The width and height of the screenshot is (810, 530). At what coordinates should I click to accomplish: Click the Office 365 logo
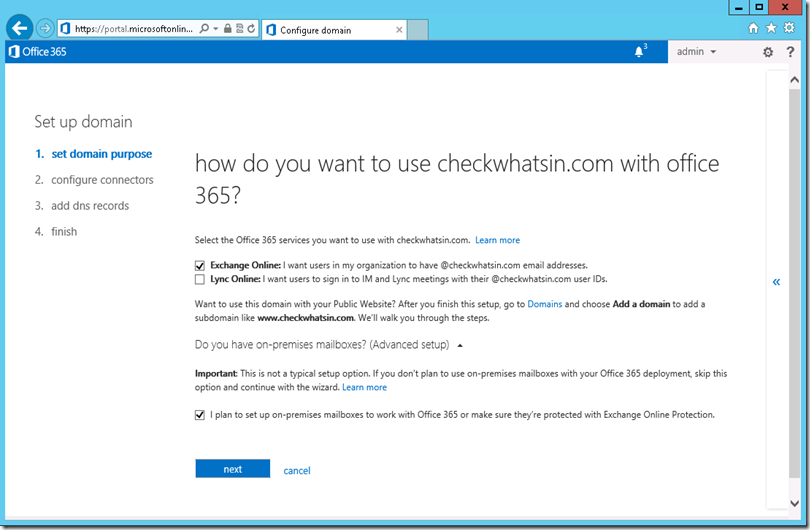(x=38, y=52)
